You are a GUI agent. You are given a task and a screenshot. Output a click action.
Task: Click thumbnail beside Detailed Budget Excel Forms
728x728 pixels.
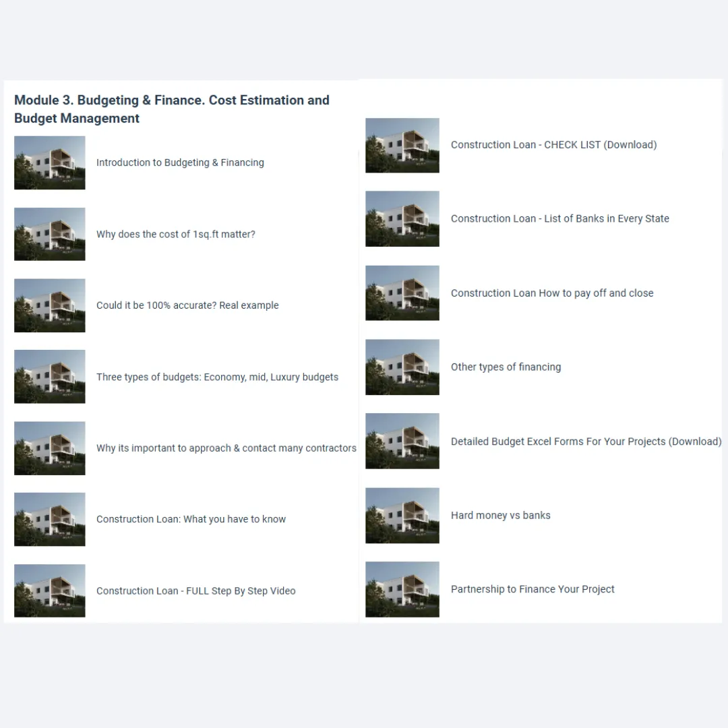coord(402,441)
